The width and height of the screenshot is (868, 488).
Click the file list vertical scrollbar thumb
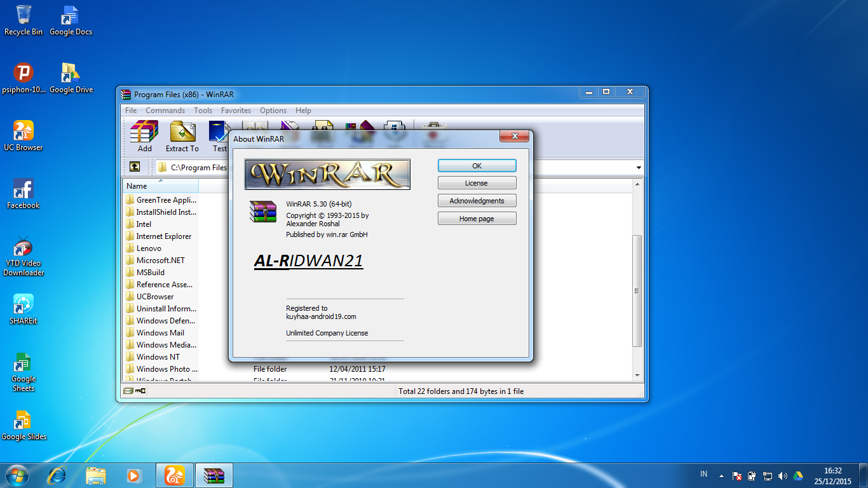coord(637,291)
